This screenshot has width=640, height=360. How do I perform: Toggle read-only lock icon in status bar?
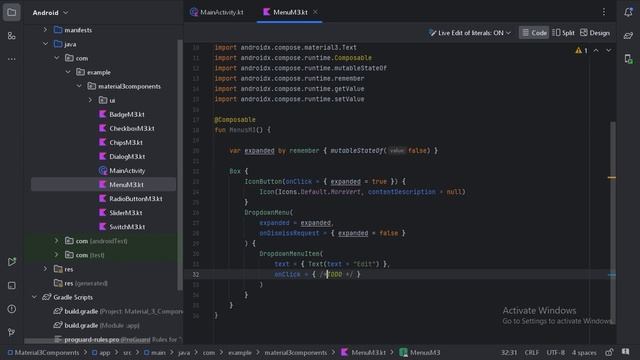click(x=609, y=352)
